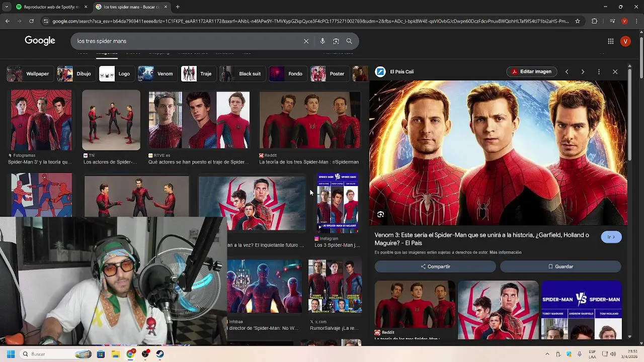Start voice search with the microphone icon
Screen dimensions: 644x362
pyautogui.click(x=323, y=41)
